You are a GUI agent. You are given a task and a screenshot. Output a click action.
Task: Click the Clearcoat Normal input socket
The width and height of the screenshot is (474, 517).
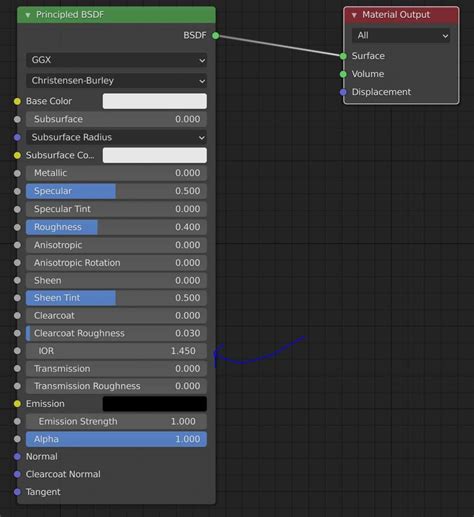pos(17,474)
